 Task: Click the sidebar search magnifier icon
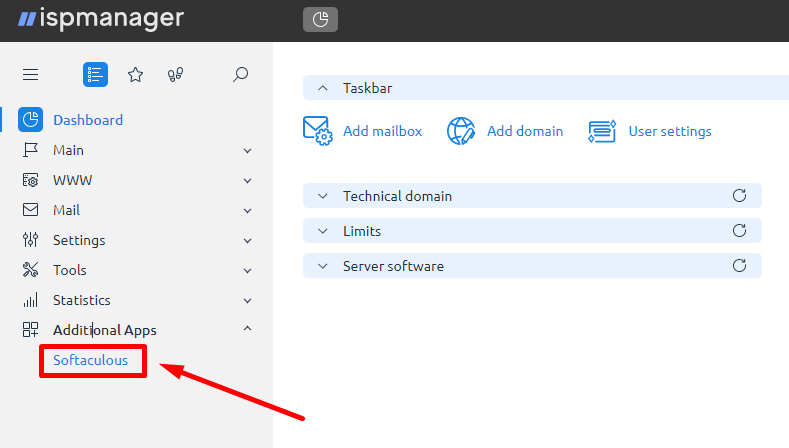click(241, 74)
